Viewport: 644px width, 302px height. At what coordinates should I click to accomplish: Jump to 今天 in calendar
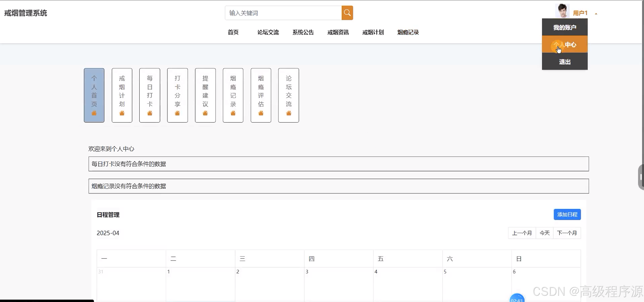[545, 233]
